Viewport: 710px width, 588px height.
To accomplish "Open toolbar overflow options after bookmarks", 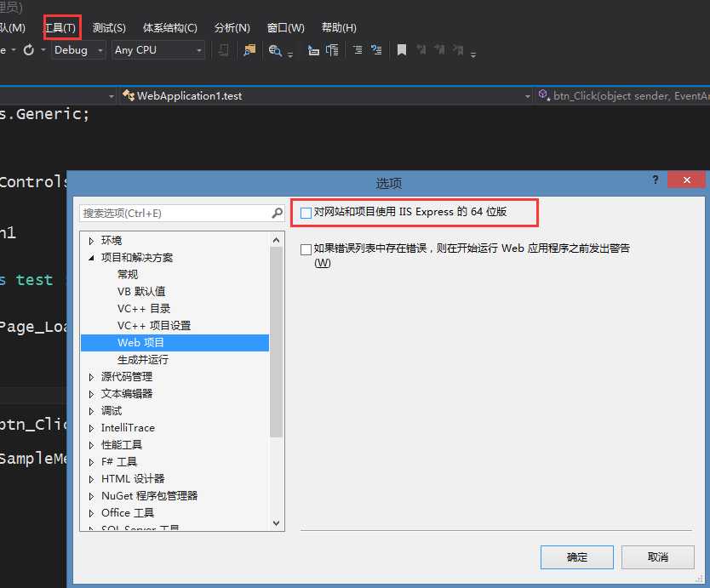I will pos(473,54).
